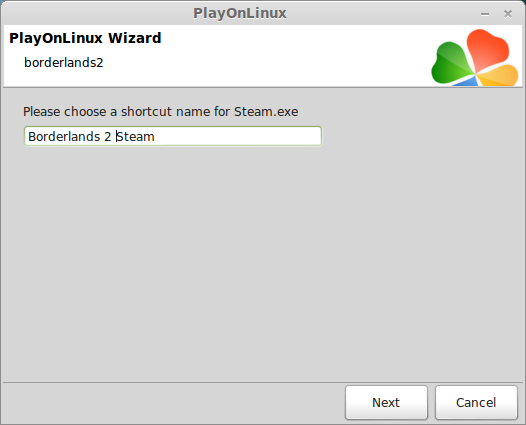Place cursor on word Steam in field
Screen dimensions: 526x425
click(x=135, y=137)
